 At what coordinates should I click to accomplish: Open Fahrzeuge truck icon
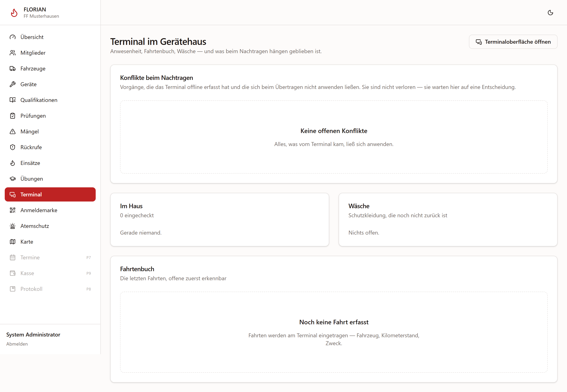point(13,68)
